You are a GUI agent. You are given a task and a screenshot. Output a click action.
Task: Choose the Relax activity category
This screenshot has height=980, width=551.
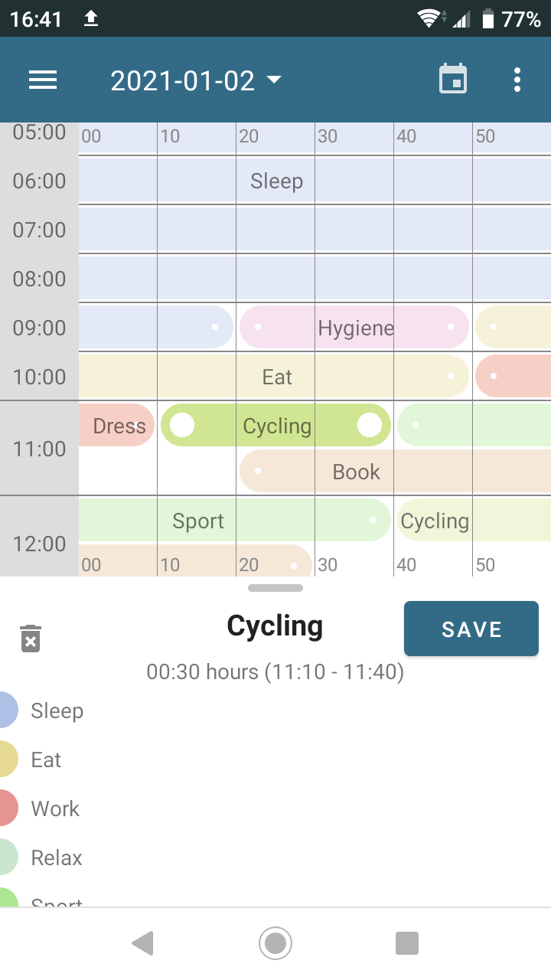[x=57, y=857]
